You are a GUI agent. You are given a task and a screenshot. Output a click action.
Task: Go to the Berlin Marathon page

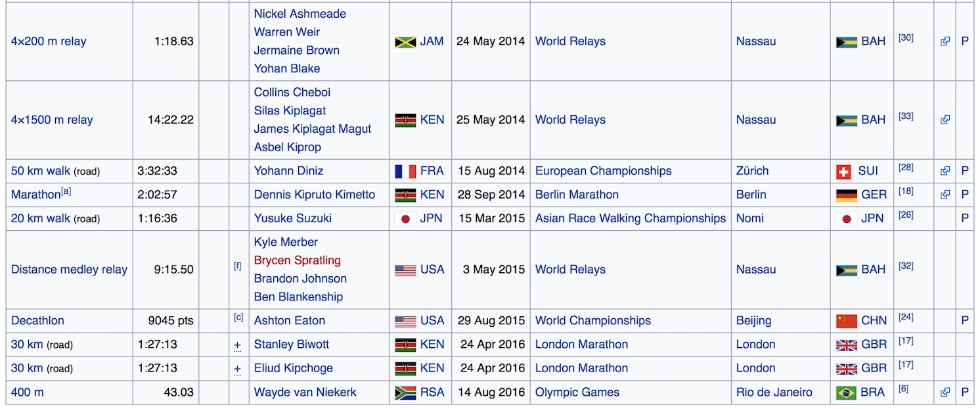click(x=577, y=195)
